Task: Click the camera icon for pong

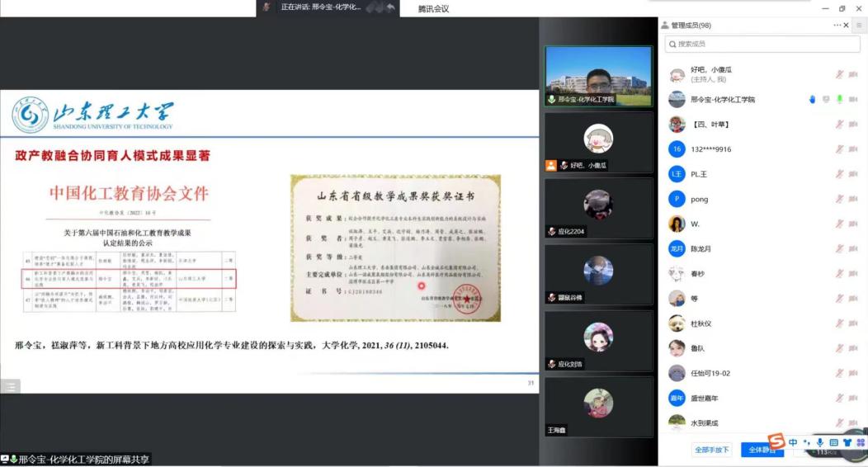Action: [853, 199]
